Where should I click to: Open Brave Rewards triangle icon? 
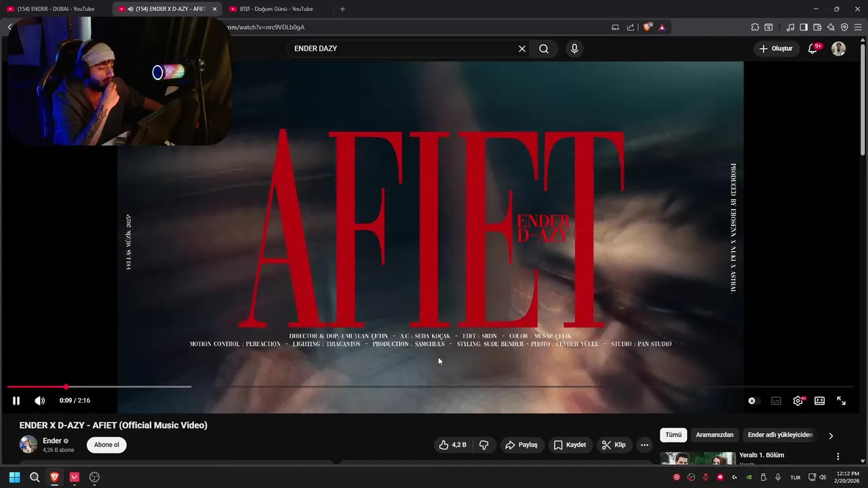[662, 27]
